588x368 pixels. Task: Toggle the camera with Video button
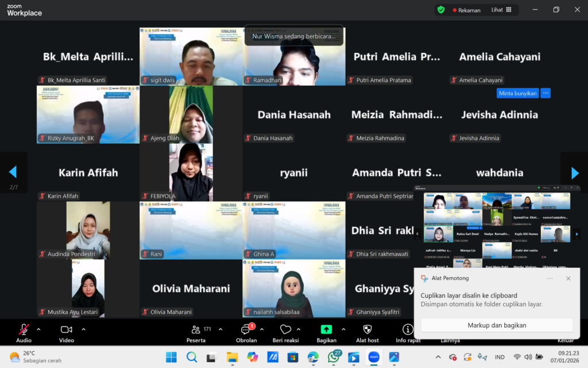point(66,330)
